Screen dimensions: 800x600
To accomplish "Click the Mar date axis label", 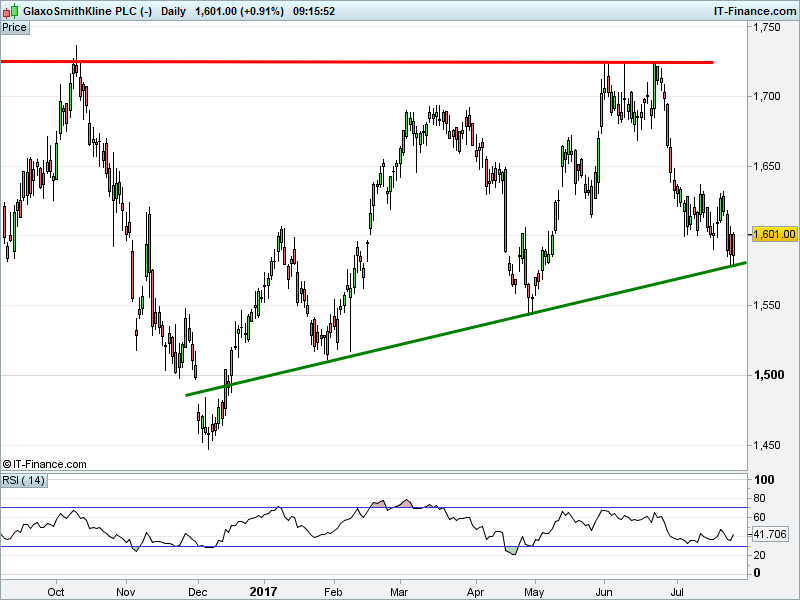I will [399, 592].
